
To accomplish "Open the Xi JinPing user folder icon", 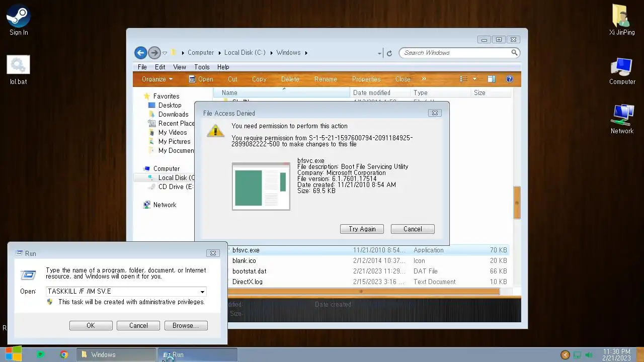I will tap(622, 20).
